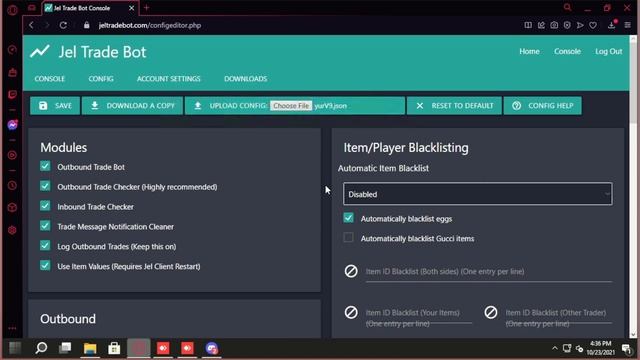Open the Automatic Item Blacklist dropdown
The image size is (640, 360).
pyautogui.click(x=478, y=194)
